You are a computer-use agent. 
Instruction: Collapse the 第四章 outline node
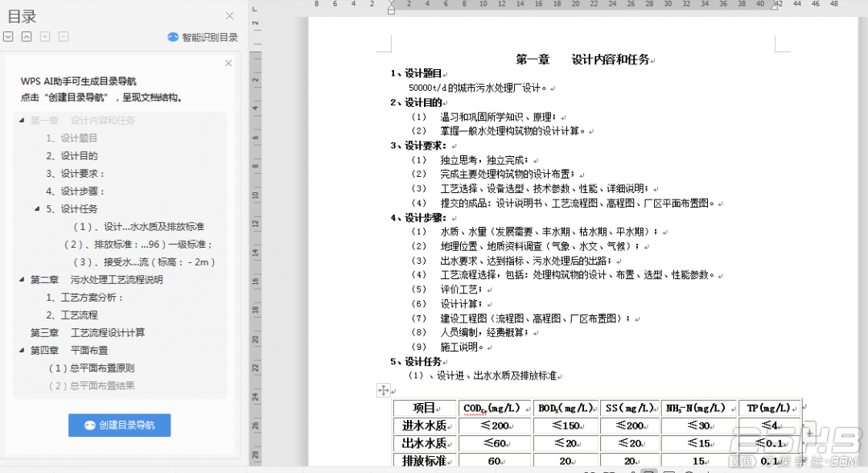click(x=22, y=350)
